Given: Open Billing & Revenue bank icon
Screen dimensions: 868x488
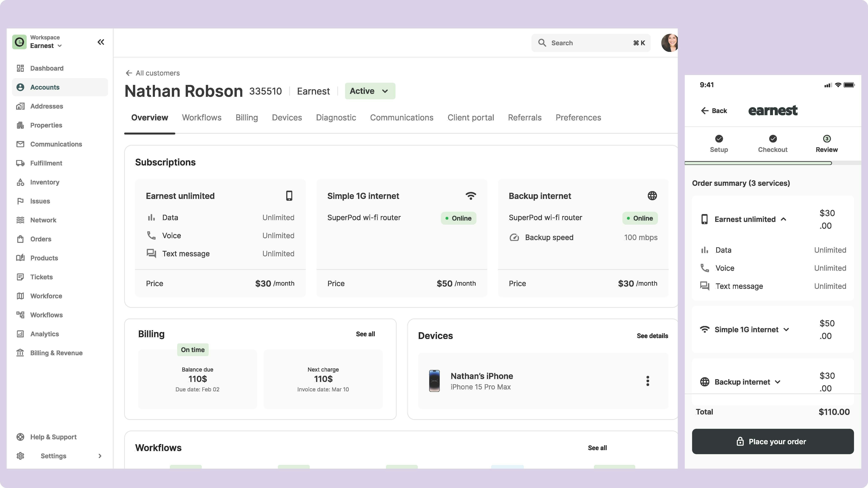Looking at the screenshot, I should tap(20, 353).
